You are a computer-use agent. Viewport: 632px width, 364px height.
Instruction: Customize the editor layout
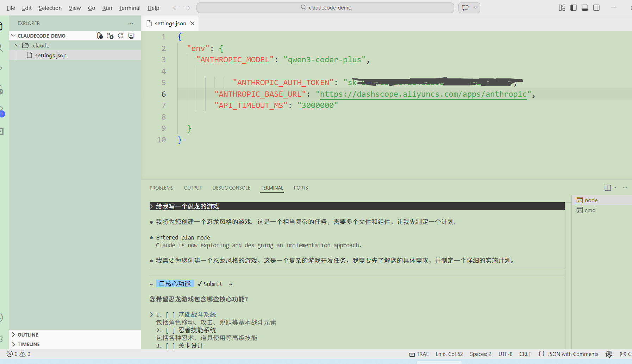coord(562,8)
